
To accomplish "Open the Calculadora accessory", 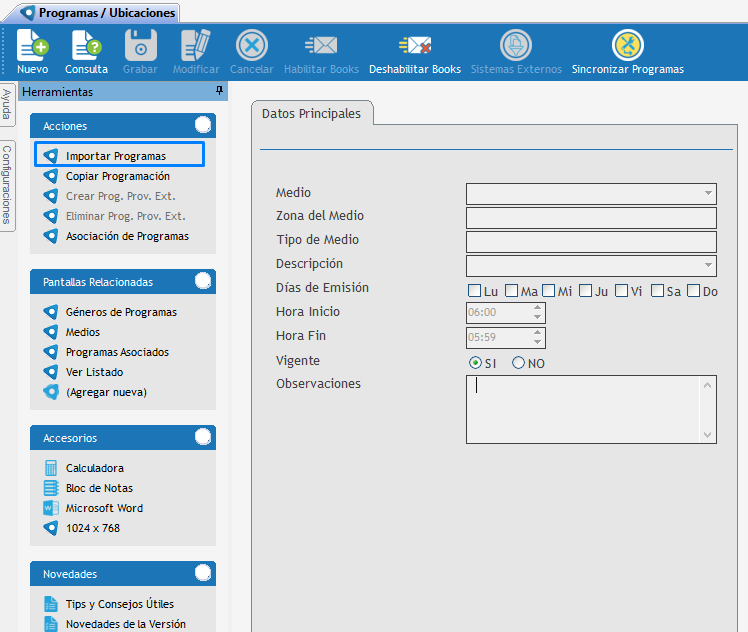I will coord(94,468).
